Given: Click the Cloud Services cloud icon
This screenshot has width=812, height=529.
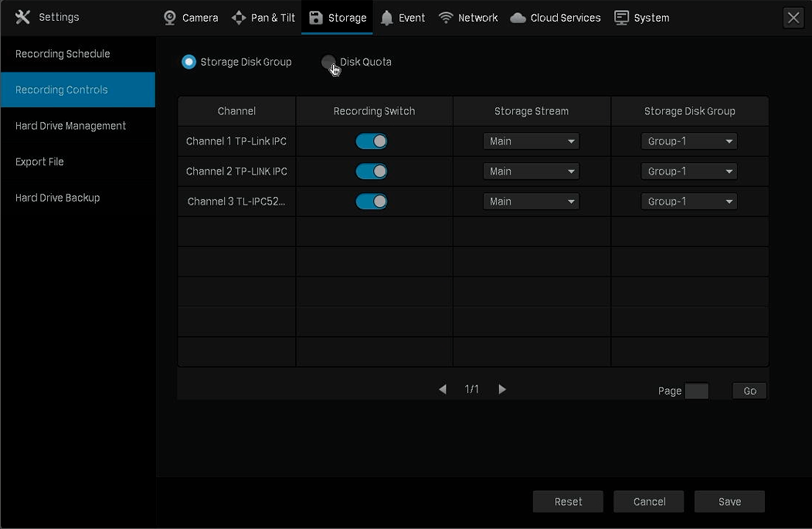Looking at the screenshot, I should tap(518, 18).
